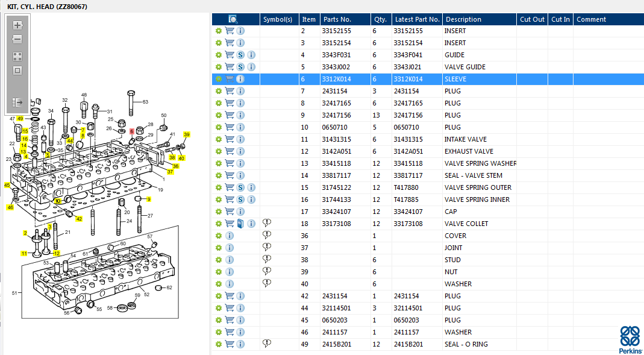Click the blue book icon on VALVE COLLET

click(241, 224)
